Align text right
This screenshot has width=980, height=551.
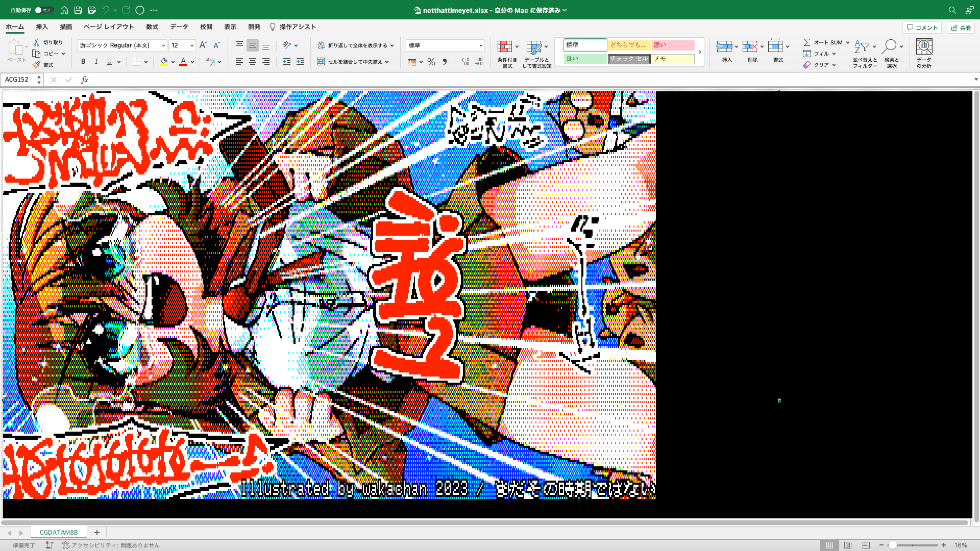pyautogui.click(x=266, y=62)
